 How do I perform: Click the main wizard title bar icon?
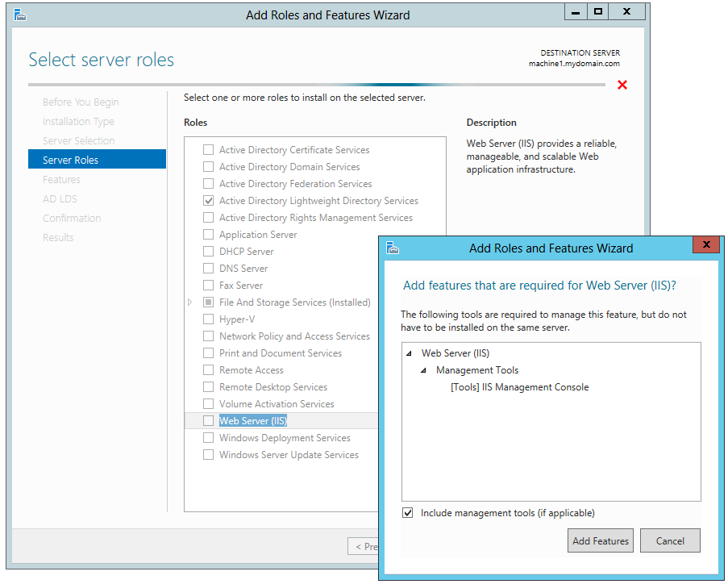tap(19, 15)
